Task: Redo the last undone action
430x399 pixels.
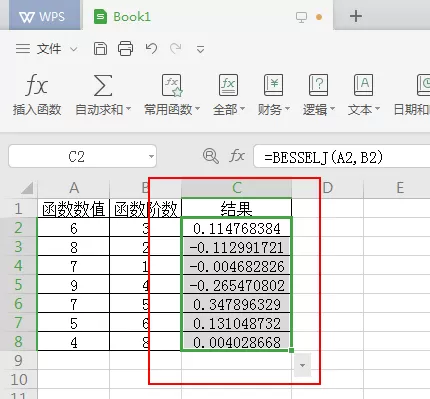Action: [x=176, y=49]
